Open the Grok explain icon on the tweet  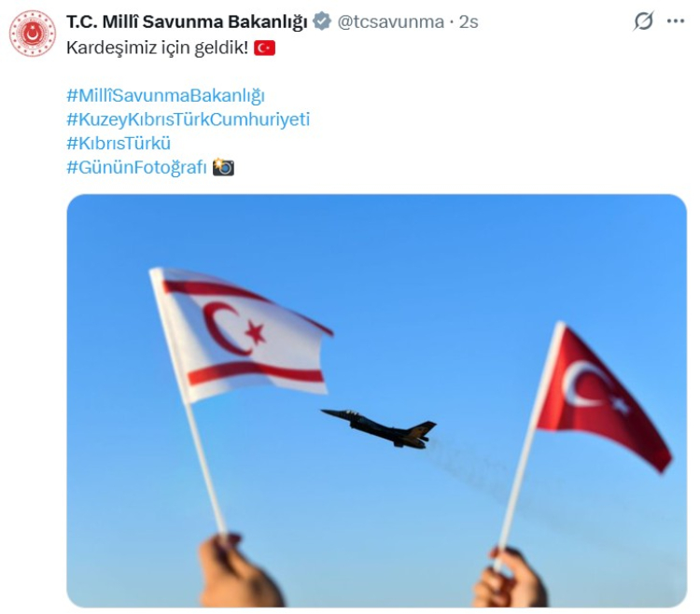(643, 21)
